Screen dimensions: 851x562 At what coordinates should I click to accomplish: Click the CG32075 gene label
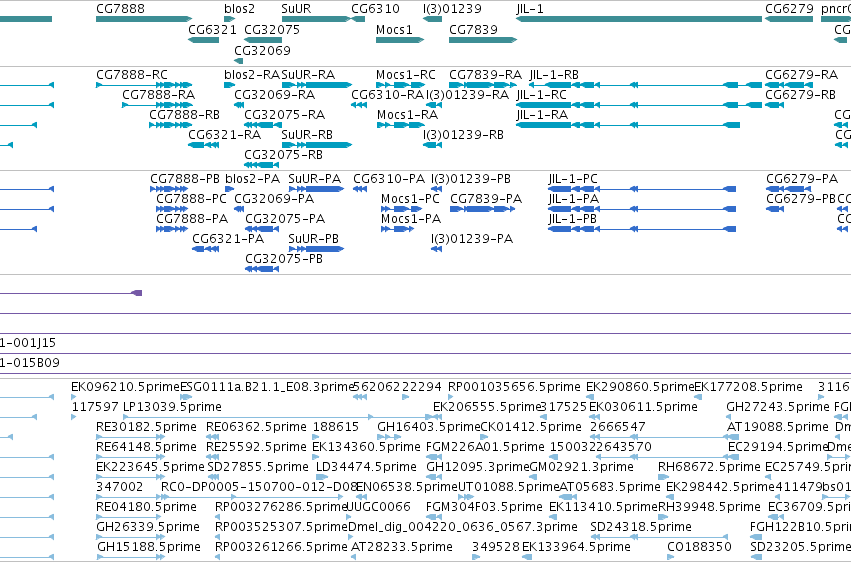click(272, 29)
